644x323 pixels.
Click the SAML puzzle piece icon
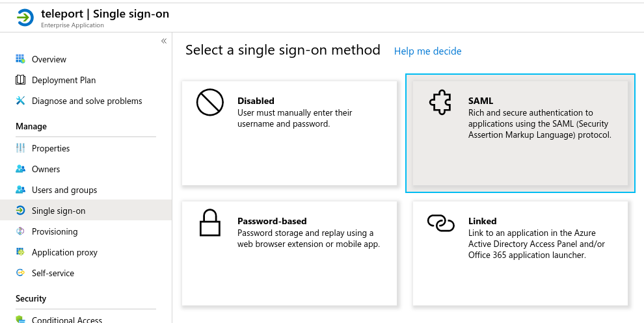[440, 103]
